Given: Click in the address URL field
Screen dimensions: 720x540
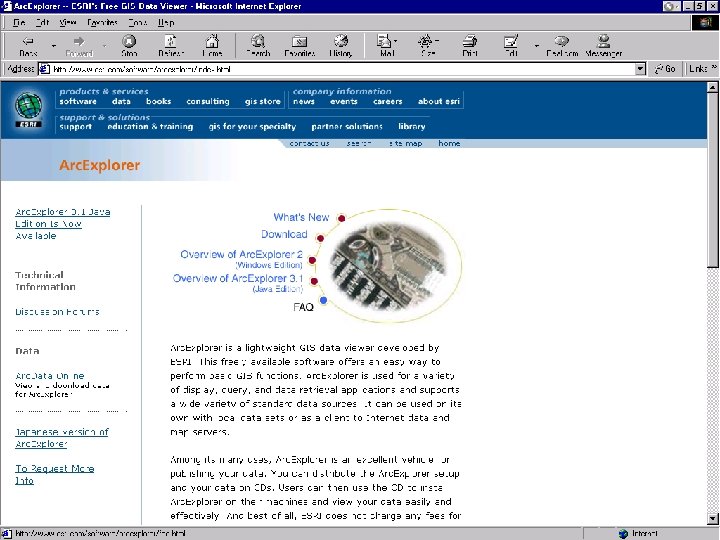Looking at the screenshot, I should coord(342,69).
